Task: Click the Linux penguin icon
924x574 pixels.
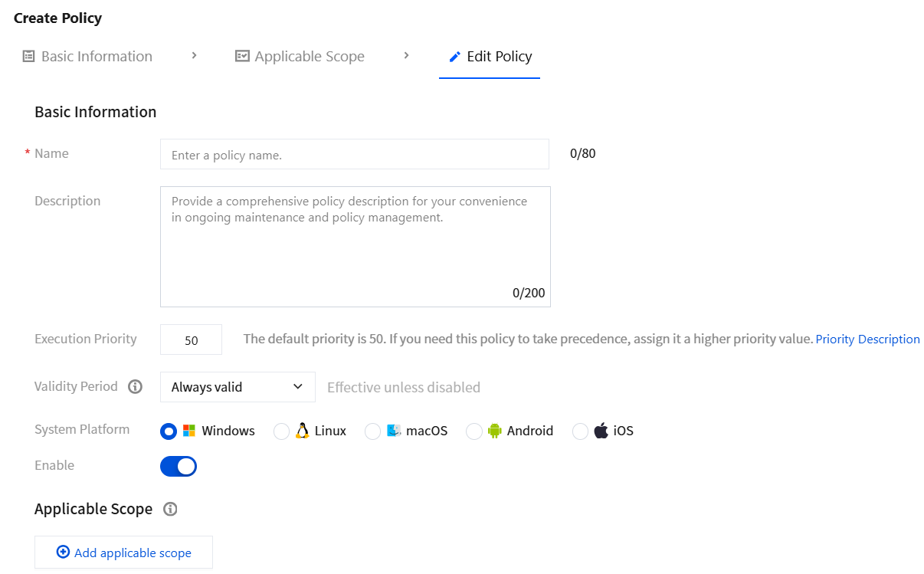Action: pos(302,431)
